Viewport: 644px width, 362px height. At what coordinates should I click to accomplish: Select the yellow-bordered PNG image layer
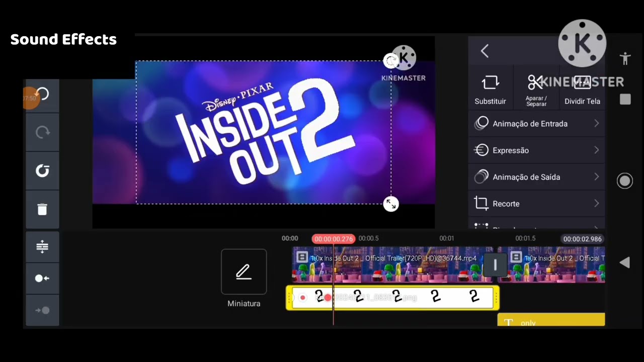[392, 298]
